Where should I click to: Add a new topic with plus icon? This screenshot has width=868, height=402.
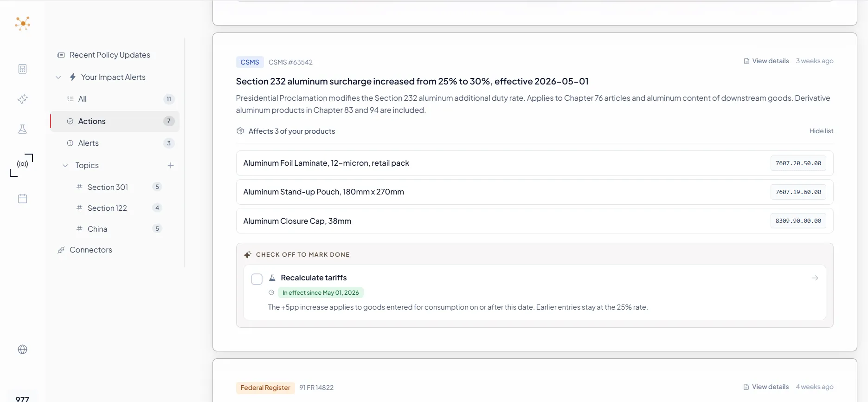click(171, 165)
